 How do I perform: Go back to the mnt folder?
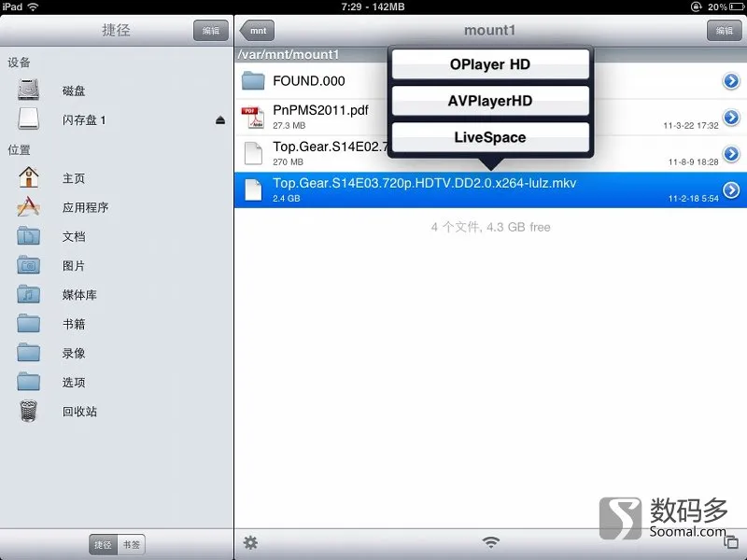tap(258, 31)
